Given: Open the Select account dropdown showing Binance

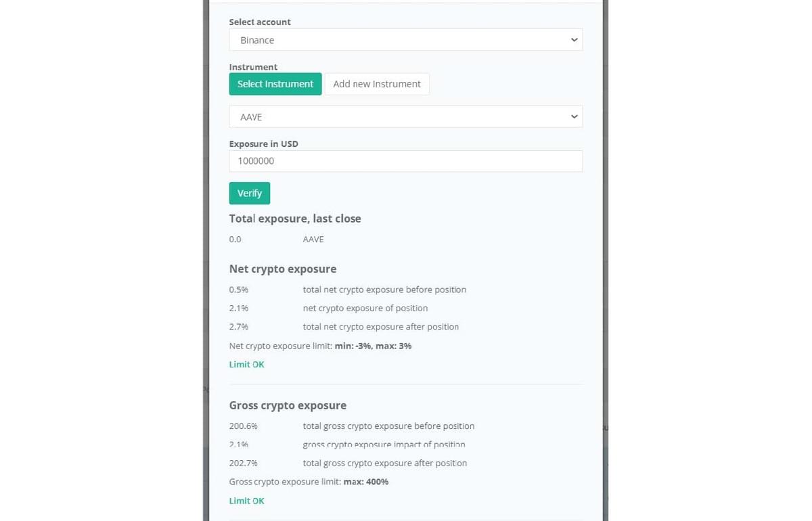Looking at the screenshot, I should pyautogui.click(x=405, y=40).
